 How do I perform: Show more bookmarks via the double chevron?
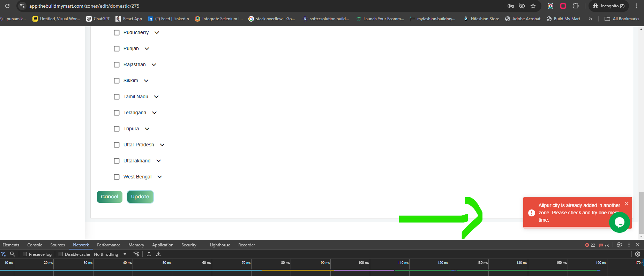[x=590, y=19]
